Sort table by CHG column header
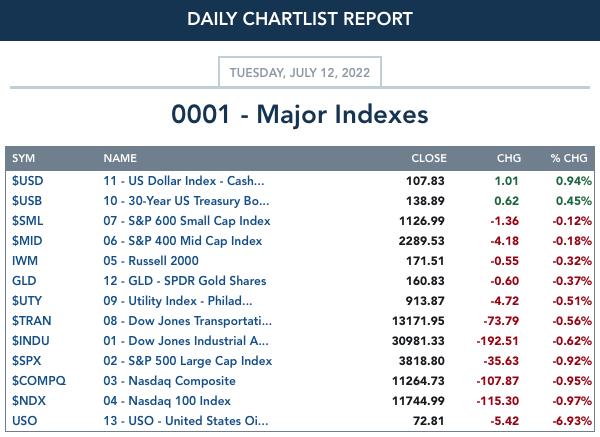 (509, 158)
